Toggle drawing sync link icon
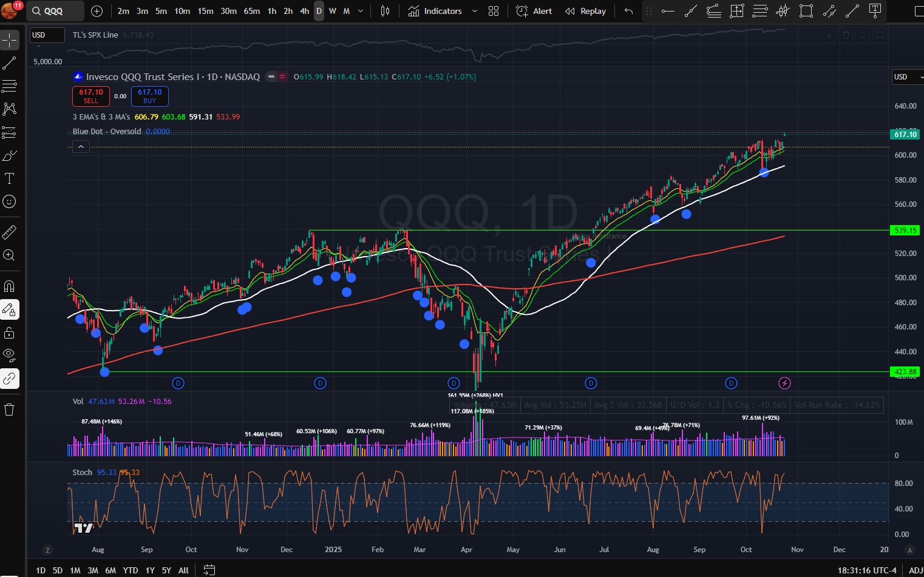The image size is (924, 577). tap(10, 379)
